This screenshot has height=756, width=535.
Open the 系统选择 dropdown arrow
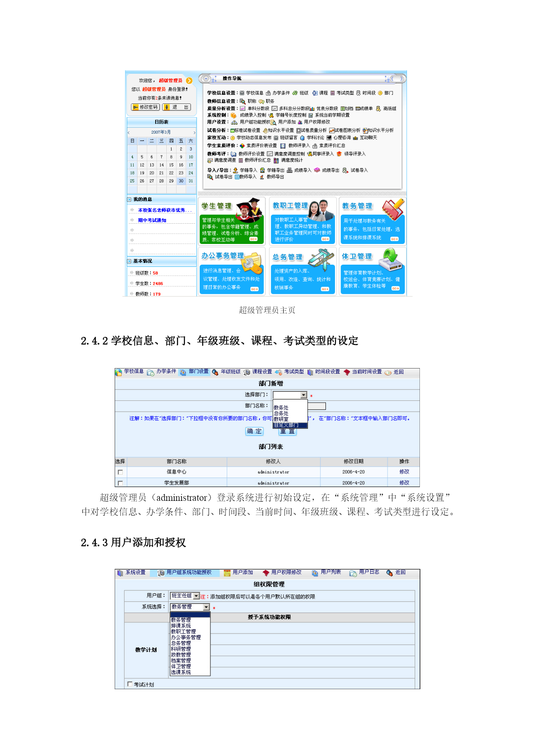tap(206, 607)
